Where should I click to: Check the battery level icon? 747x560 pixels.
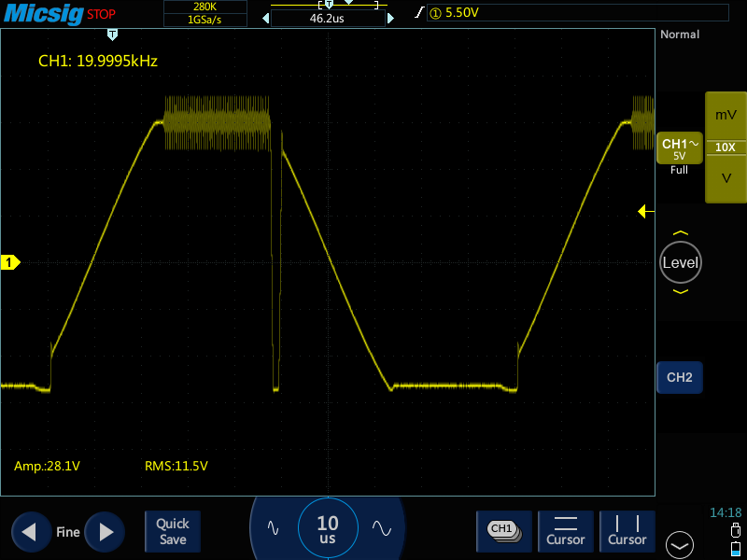pos(736,548)
